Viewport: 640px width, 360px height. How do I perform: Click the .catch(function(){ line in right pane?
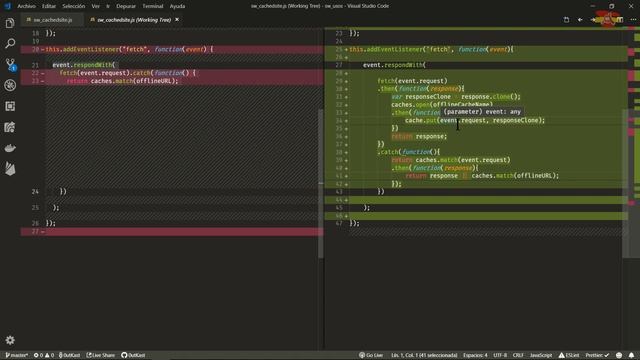click(x=409, y=152)
